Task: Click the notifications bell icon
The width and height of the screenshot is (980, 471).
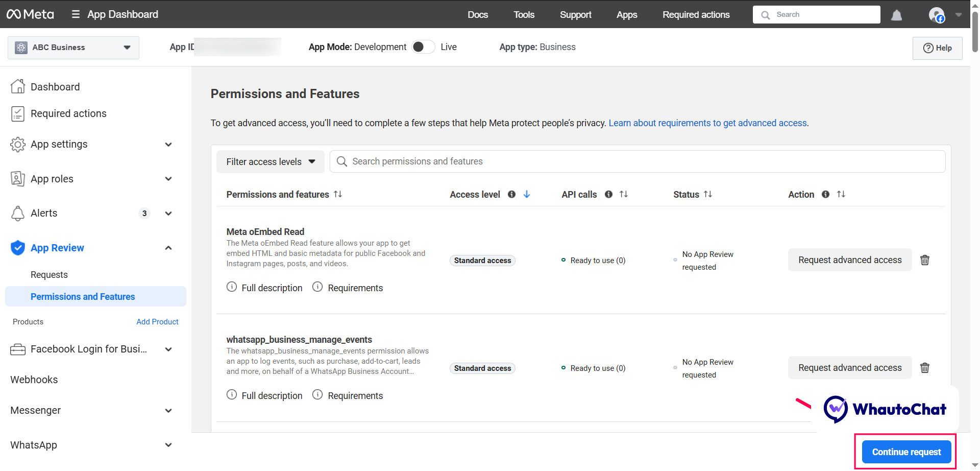Action: coord(896,15)
